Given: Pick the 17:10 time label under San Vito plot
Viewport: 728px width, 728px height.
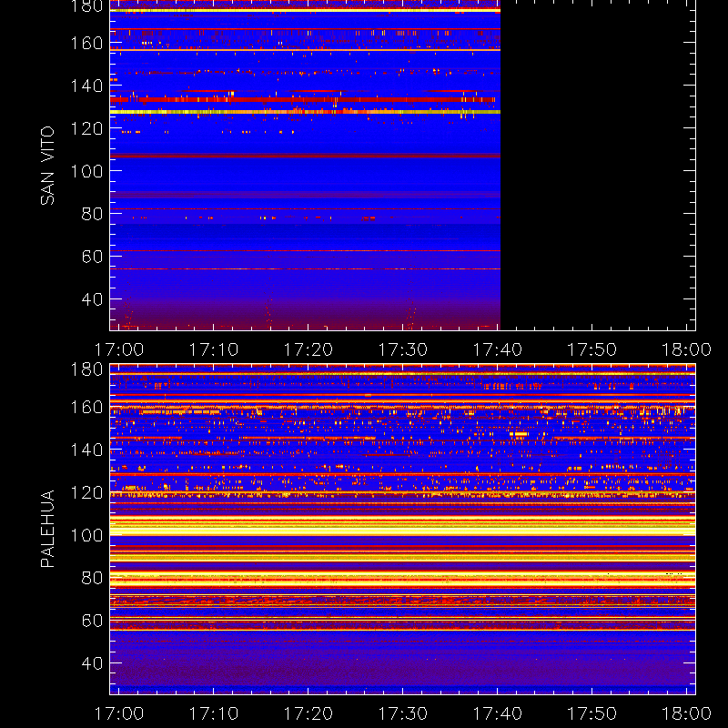Looking at the screenshot, I should [x=214, y=349].
